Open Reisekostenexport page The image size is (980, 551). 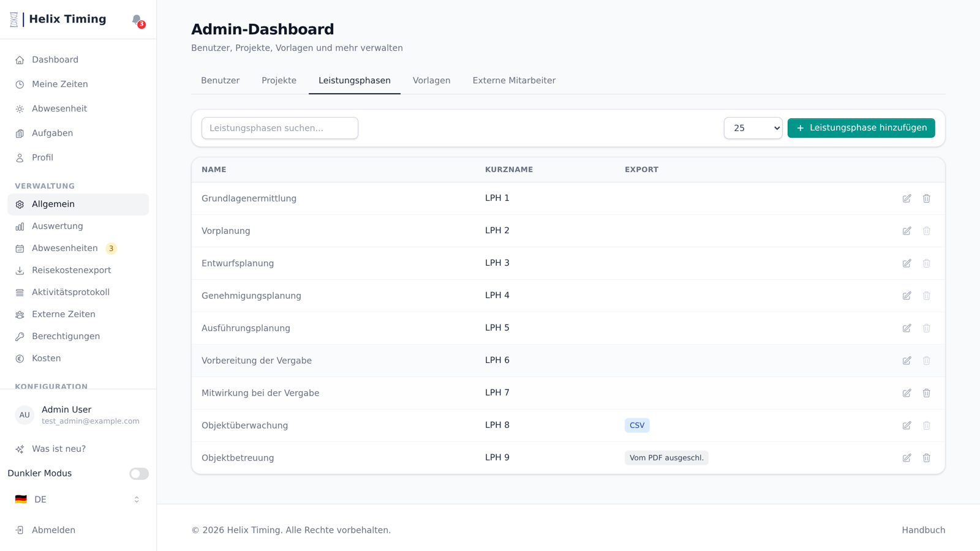pyautogui.click(x=78, y=271)
